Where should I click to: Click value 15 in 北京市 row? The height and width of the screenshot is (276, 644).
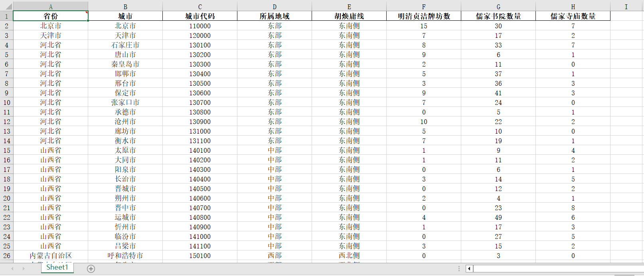(x=424, y=26)
